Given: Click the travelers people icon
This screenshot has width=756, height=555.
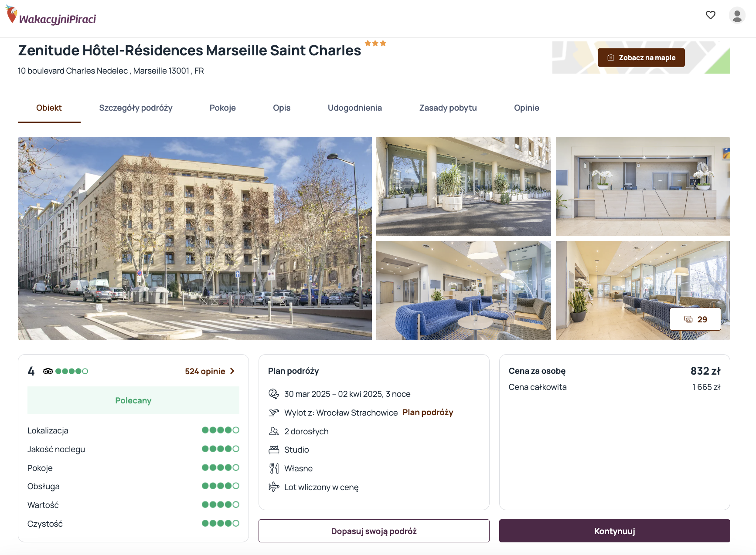Looking at the screenshot, I should (274, 431).
